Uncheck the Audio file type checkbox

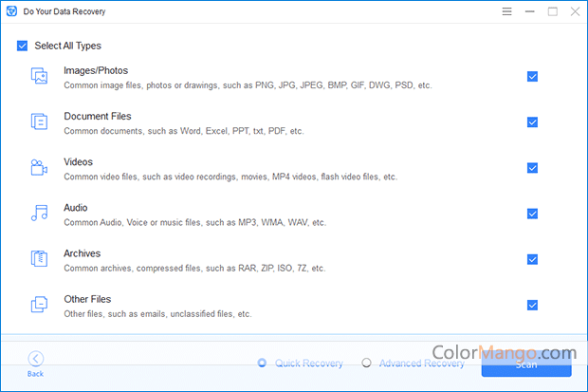point(532,214)
